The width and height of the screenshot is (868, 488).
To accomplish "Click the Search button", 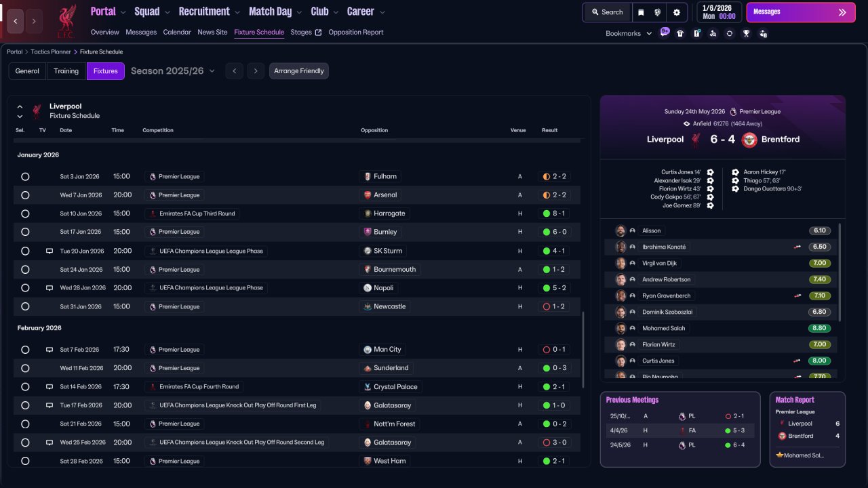I will point(608,12).
